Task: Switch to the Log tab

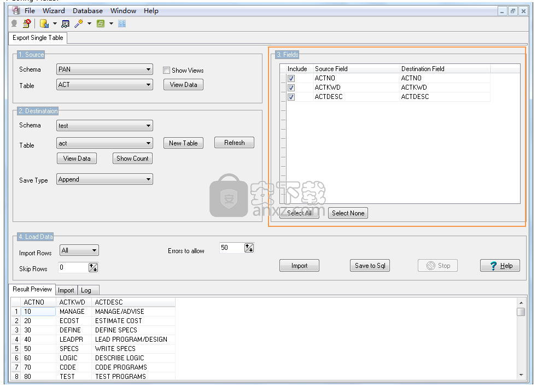Action: point(86,290)
